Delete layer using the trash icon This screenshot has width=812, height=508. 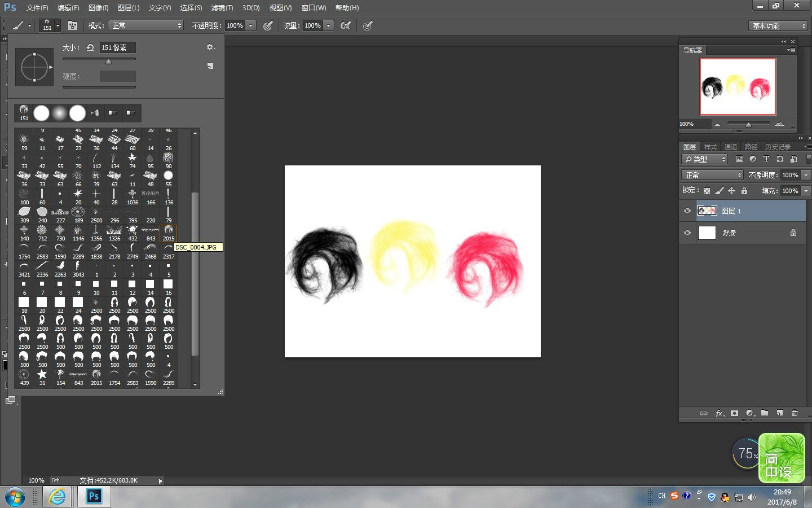click(795, 413)
